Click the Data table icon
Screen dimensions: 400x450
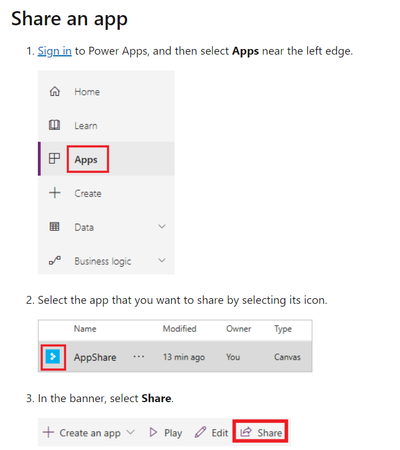(54, 227)
